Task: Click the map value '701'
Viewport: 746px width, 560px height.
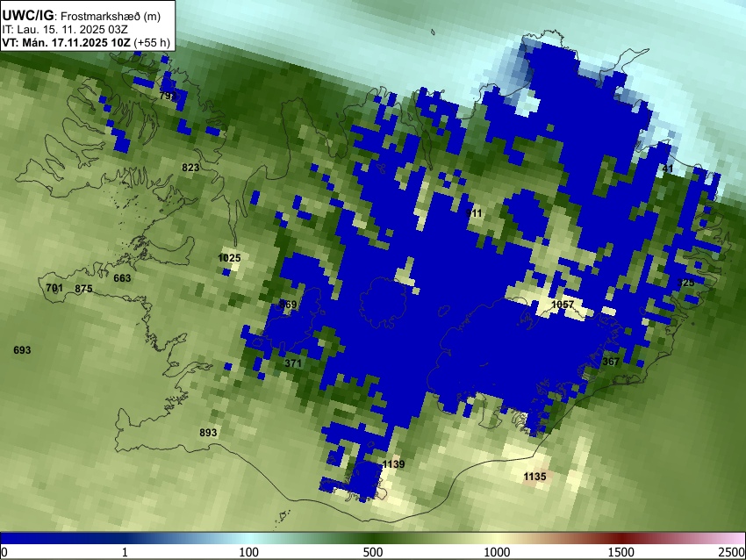Action: 54,287
